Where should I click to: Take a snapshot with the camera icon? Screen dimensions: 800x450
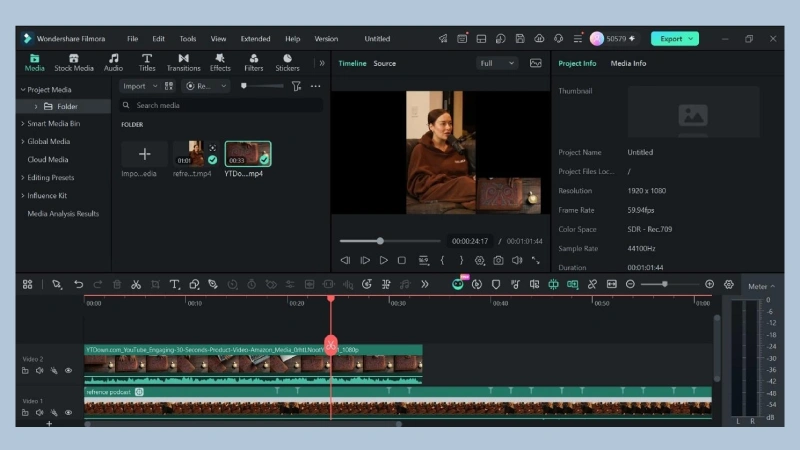(498, 260)
